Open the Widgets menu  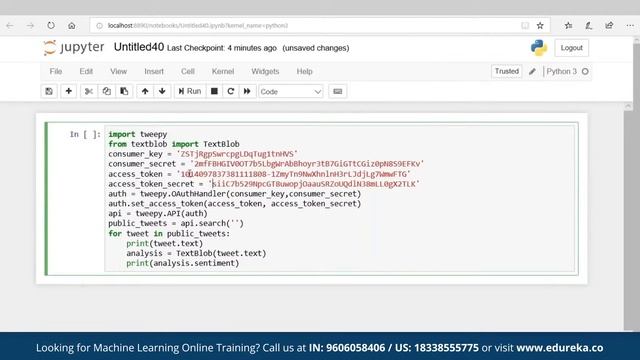pos(265,71)
